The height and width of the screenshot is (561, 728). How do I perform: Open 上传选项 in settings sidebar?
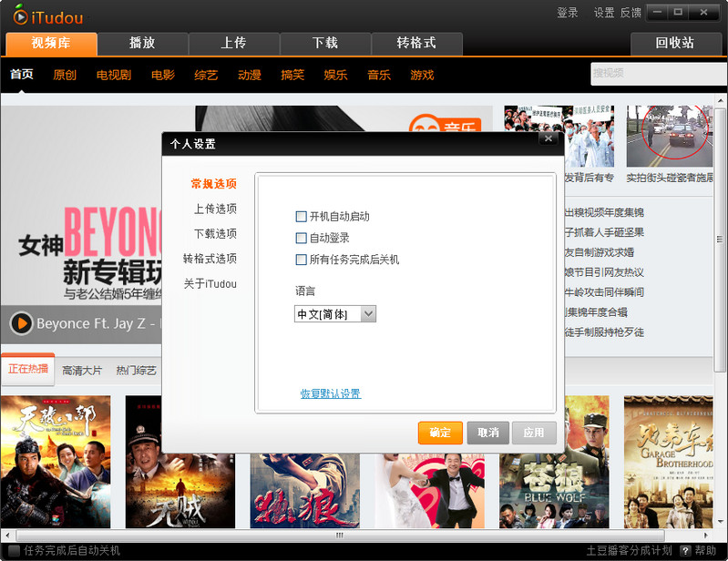point(215,209)
